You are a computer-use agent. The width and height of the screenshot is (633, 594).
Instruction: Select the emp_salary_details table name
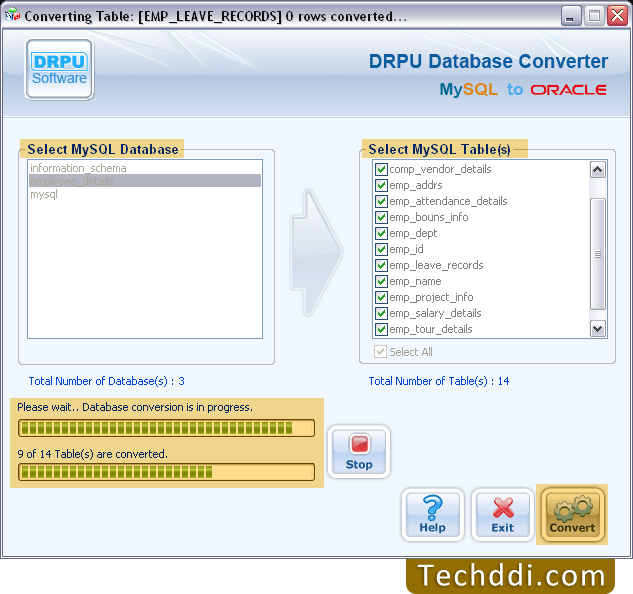tap(435, 313)
